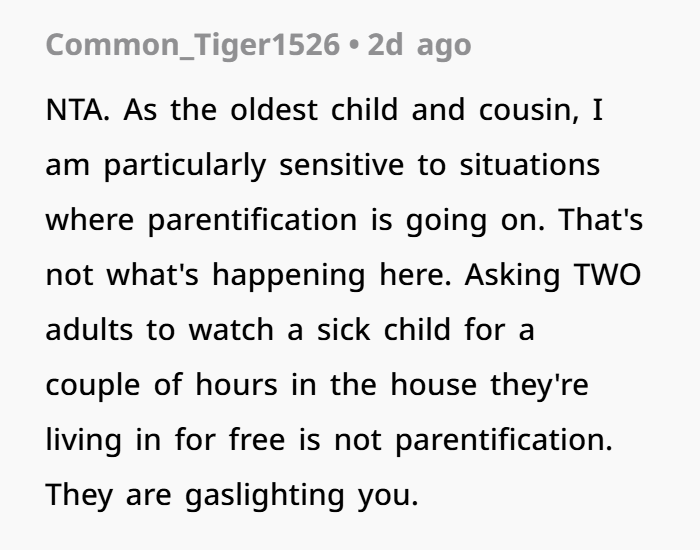Click the "2d ago" comment timestamp
Viewport: 700px width, 550px height.
(x=419, y=46)
